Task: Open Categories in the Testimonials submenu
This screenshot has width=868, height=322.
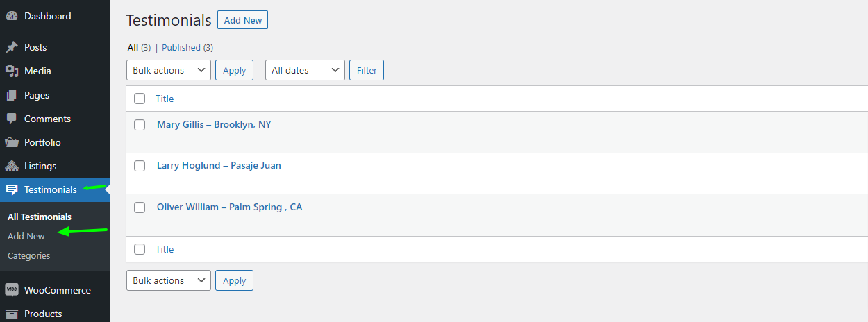Action: point(29,255)
